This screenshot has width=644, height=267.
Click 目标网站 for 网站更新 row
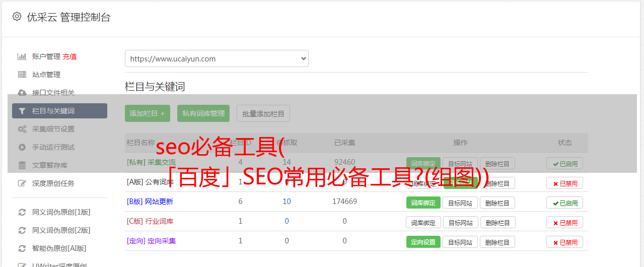(x=460, y=203)
